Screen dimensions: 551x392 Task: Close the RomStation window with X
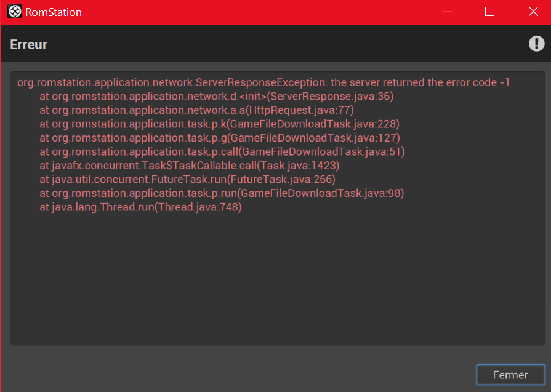tap(533, 12)
